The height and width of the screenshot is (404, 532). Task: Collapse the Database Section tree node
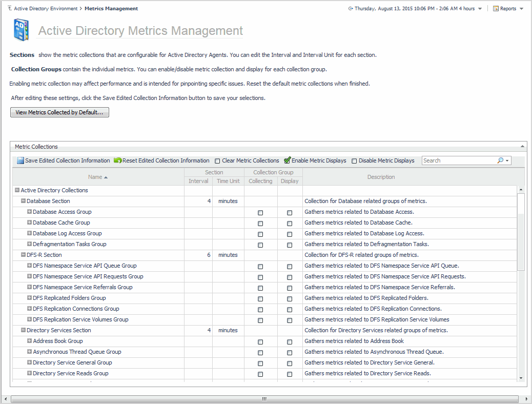point(23,201)
